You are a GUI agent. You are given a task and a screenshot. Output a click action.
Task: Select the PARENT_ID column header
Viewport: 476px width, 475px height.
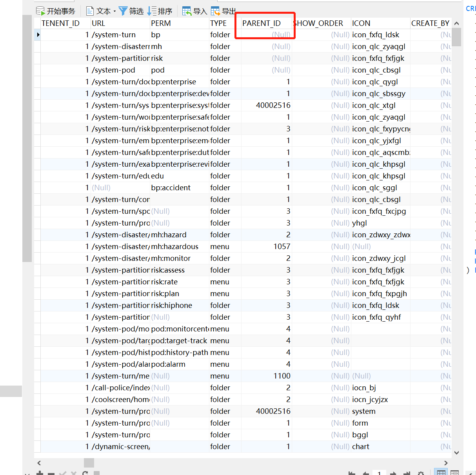[266, 23]
